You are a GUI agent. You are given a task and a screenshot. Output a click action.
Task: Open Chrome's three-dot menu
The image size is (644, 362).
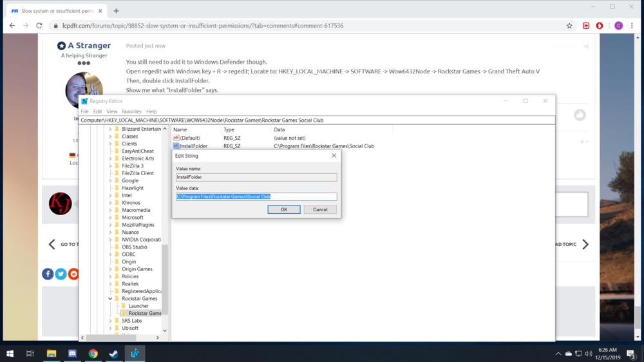[632, 26]
